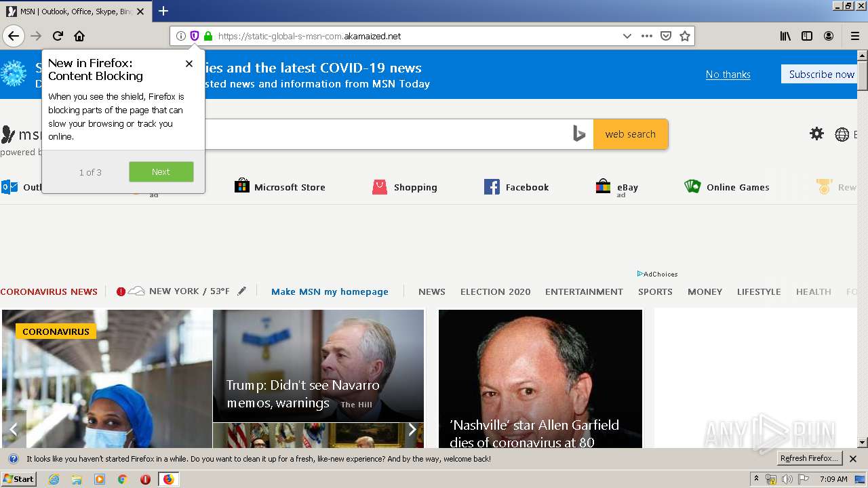Click the New York 53°F weather
This screenshot has width=868, height=488.
(179, 291)
